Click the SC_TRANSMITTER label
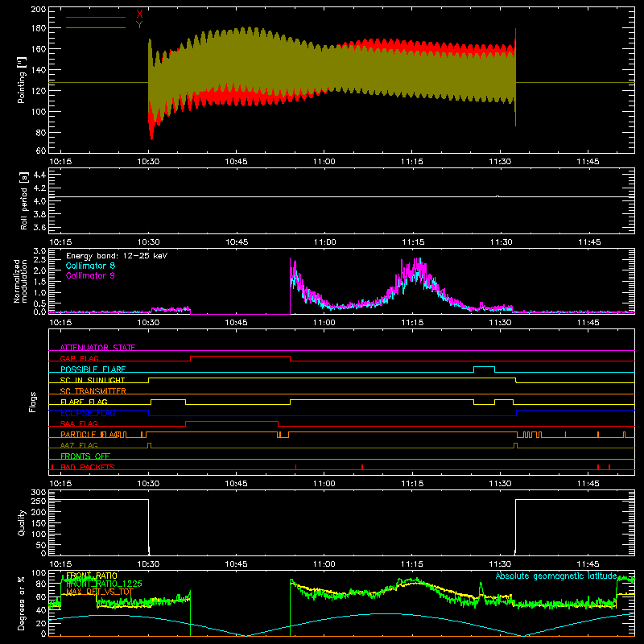644x644 pixels. pos(93,390)
